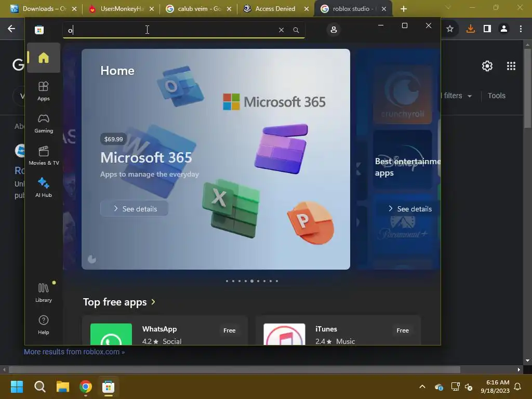
Task: Open the WhatsApp app card
Action: [165, 330]
